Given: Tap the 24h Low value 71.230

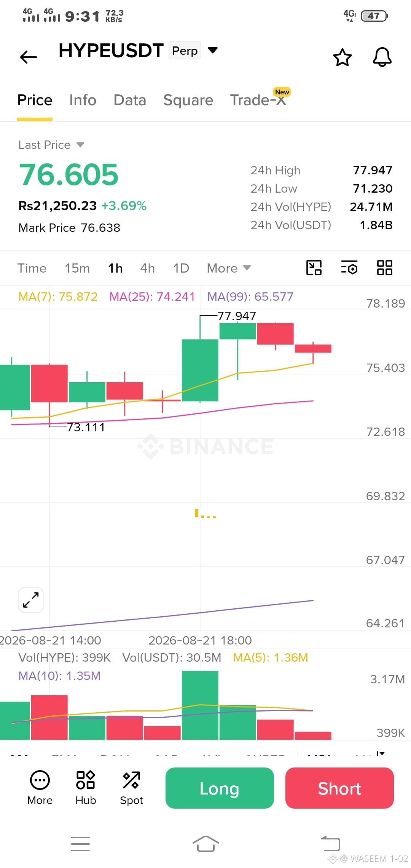Looking at the screenshot, I should click(x=373, y=188).
